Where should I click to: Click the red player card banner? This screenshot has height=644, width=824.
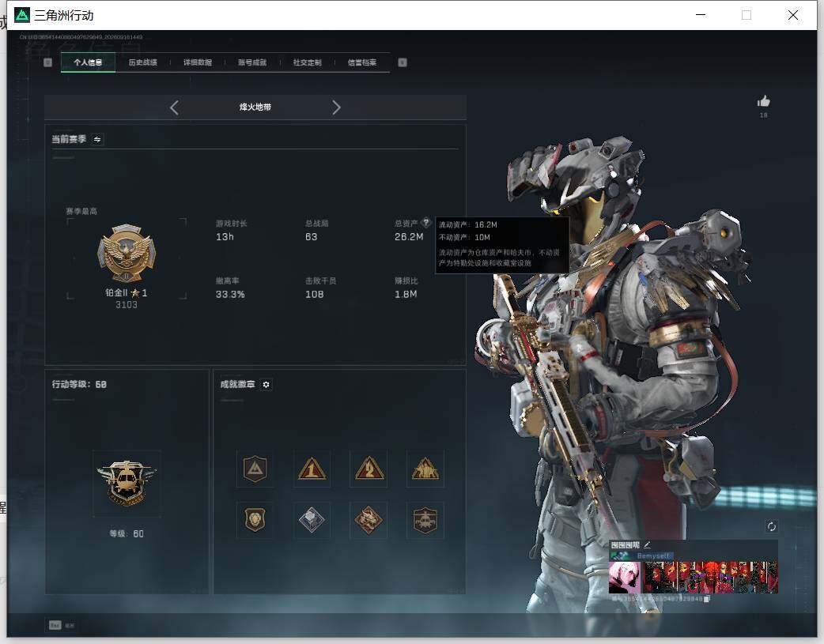click(x=710, y=578)
